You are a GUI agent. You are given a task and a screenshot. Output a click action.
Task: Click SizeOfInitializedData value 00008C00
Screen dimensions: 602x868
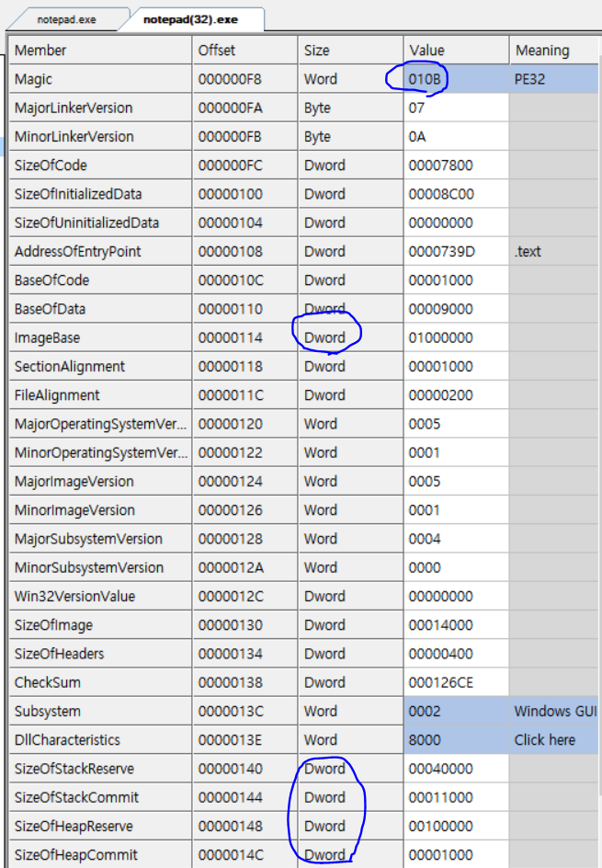pyautogui.click(x=456, y=194)
